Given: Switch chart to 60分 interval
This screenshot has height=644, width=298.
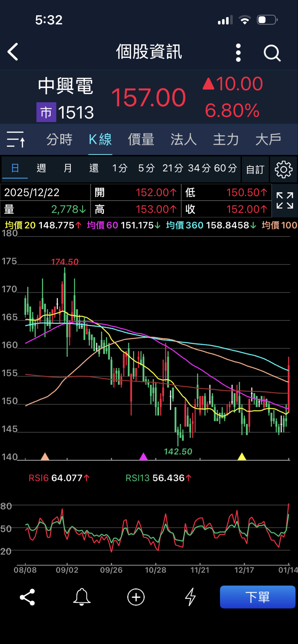Looking at the screenshot, I should (x=225, y=168).
